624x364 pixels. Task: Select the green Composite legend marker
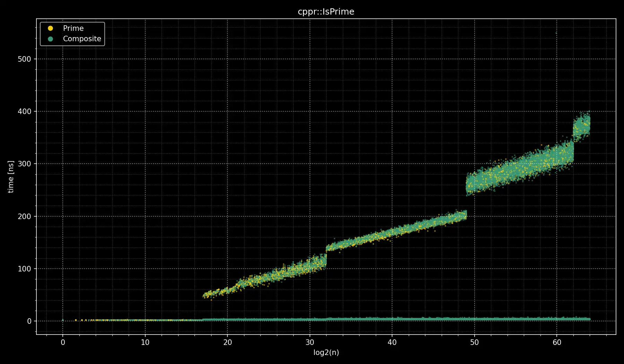50,39
